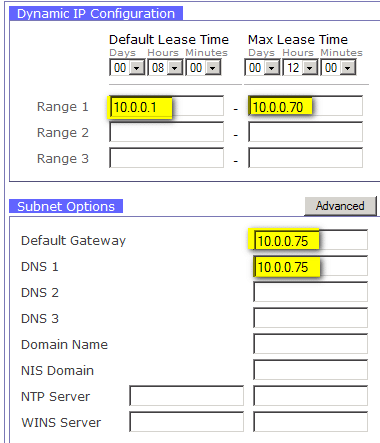Click the Default Lease Time label

(169, 40)
